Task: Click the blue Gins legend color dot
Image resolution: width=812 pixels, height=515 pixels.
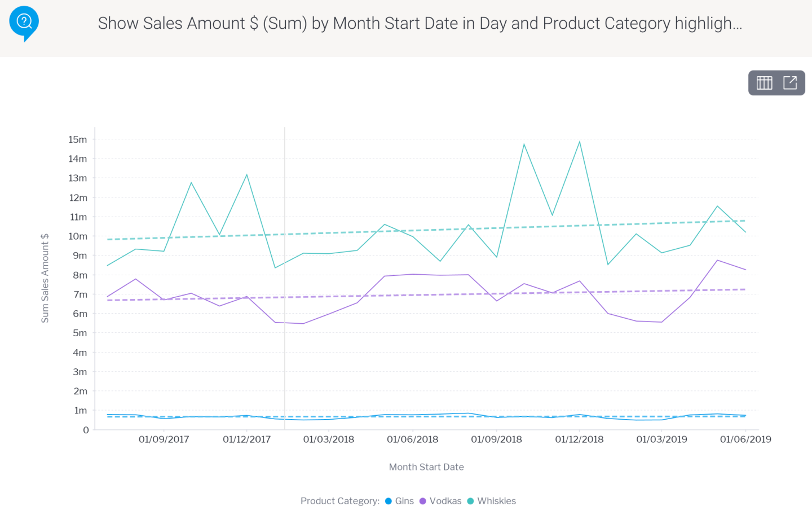Action: click(389, 501)
